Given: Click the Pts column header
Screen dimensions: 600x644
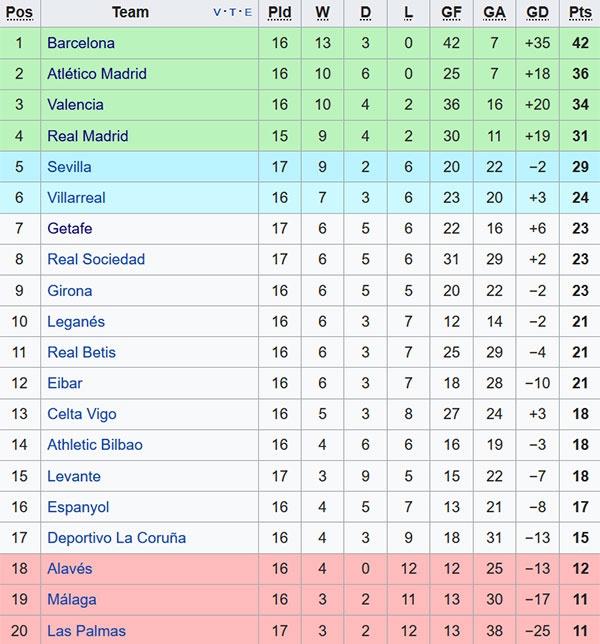Looking at the screenshot, I should click(580, 13).
